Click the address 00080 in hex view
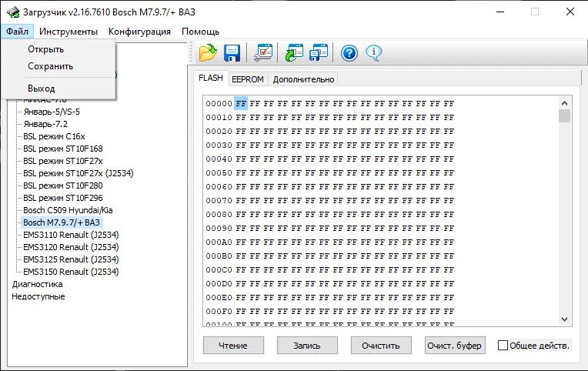Viewport: 588px width, 371px height. (x=219, y=215)
